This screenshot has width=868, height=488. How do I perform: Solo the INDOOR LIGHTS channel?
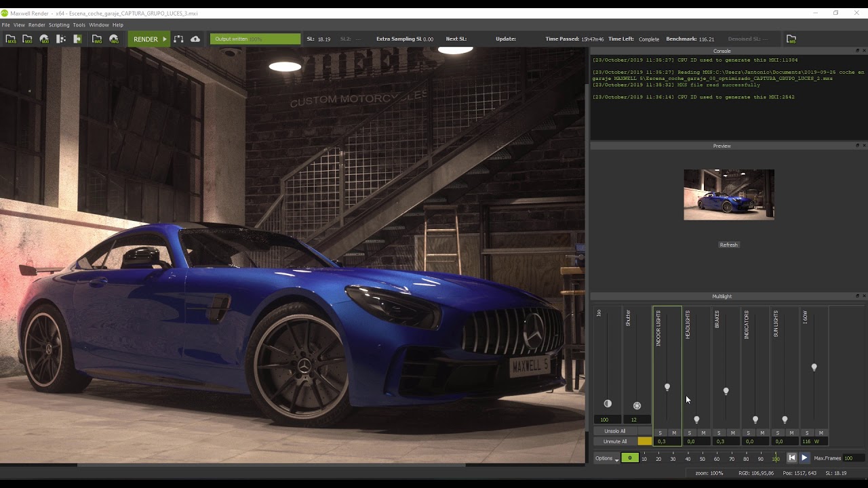(660, 433)
